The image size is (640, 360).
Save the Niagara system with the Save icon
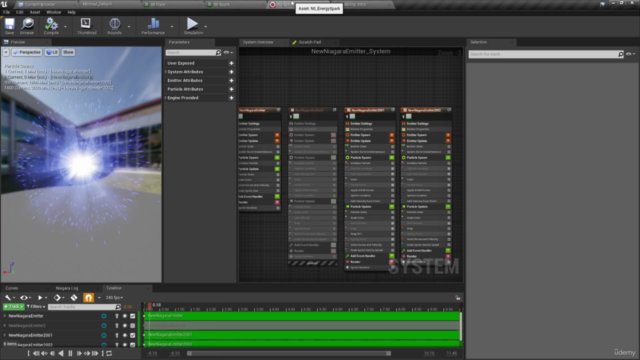tap(9, 26)
